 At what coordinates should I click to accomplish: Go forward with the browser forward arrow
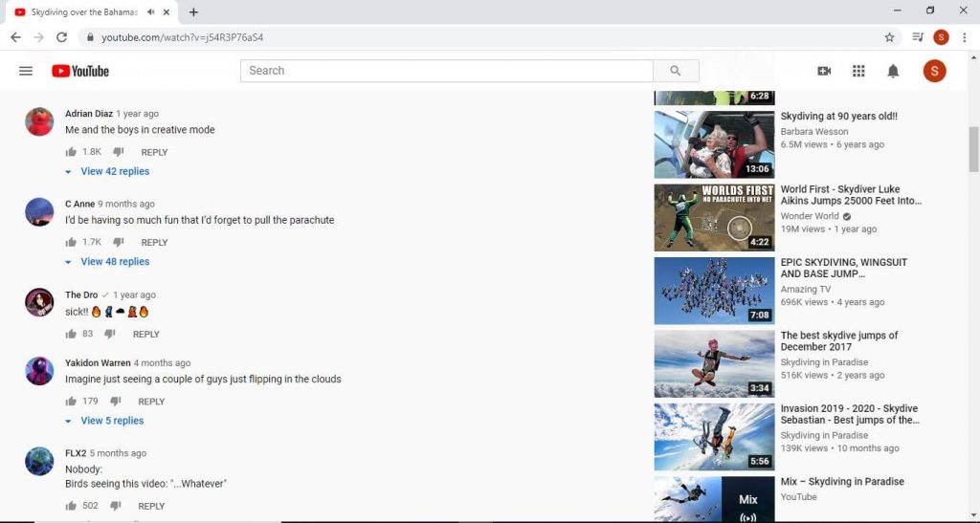point(38,37)
